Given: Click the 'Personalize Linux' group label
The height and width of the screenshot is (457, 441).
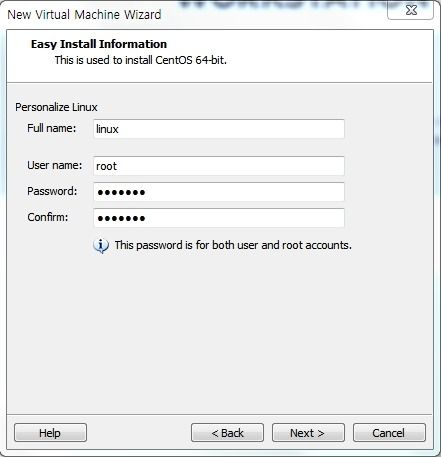Looking at the screenshot, I should [x=56, y=107].
